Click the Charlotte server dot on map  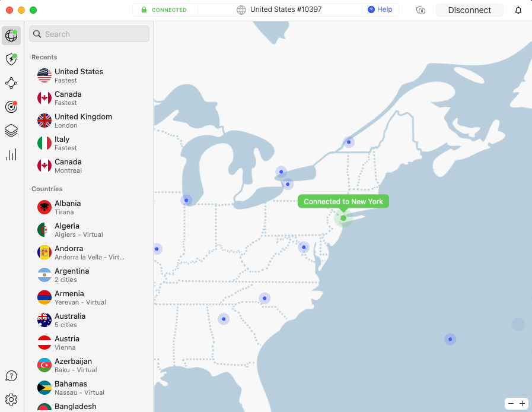(x=265, y=298)
